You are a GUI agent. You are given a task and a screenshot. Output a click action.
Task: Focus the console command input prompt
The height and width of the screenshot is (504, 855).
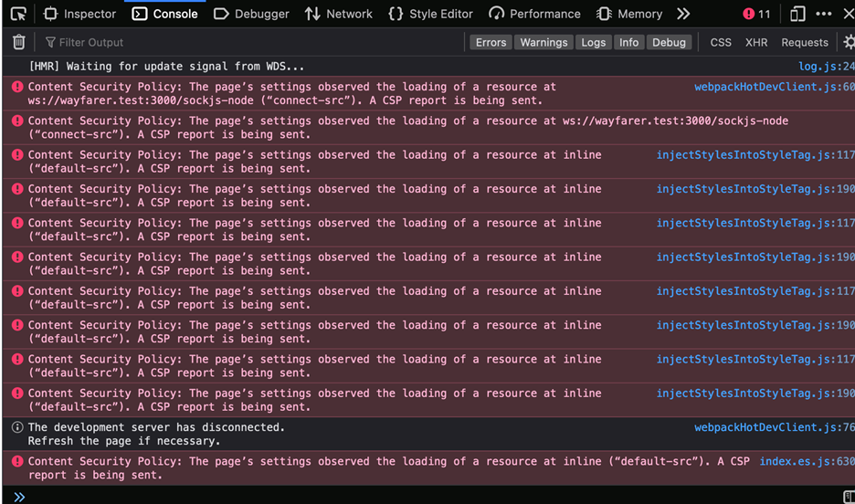pyautogui.click(x=431, y=497)
